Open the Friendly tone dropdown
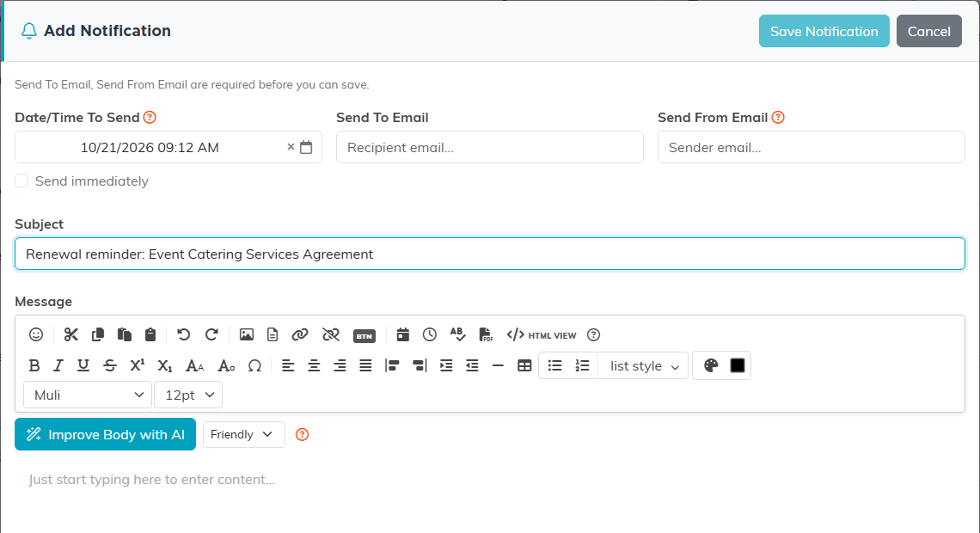 tap(244, 434)
